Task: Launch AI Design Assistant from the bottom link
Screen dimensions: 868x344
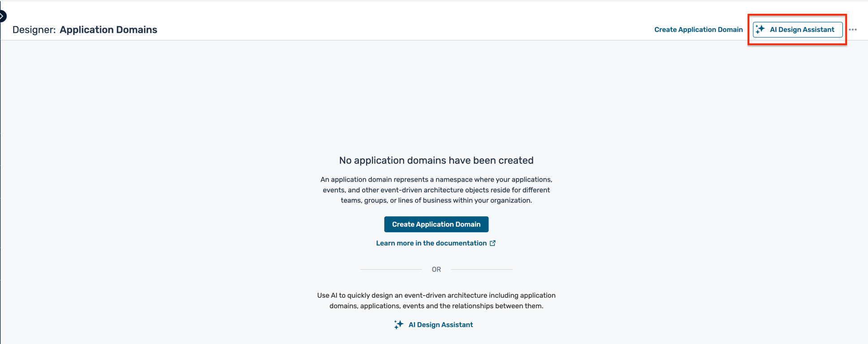Action: [x=440, y=325]
